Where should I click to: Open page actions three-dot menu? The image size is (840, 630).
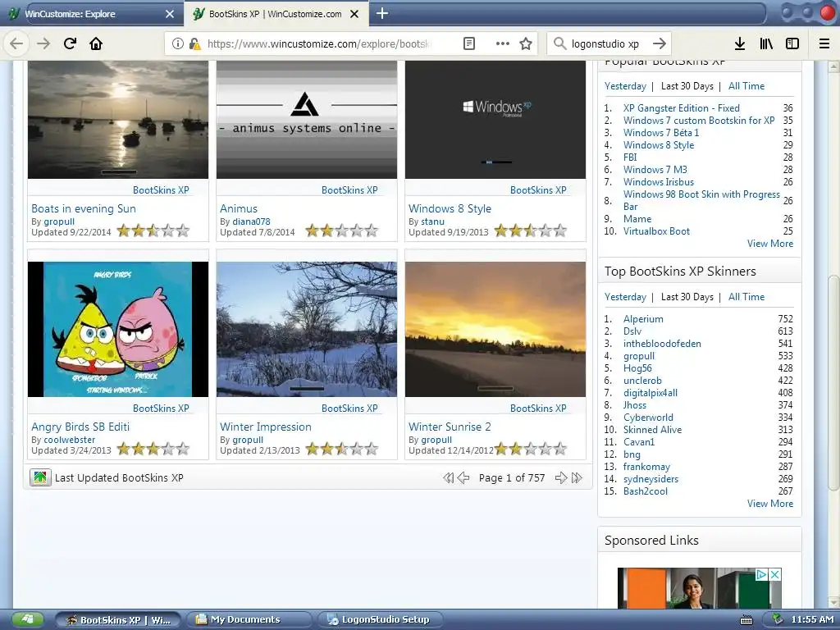coord(503,43)
